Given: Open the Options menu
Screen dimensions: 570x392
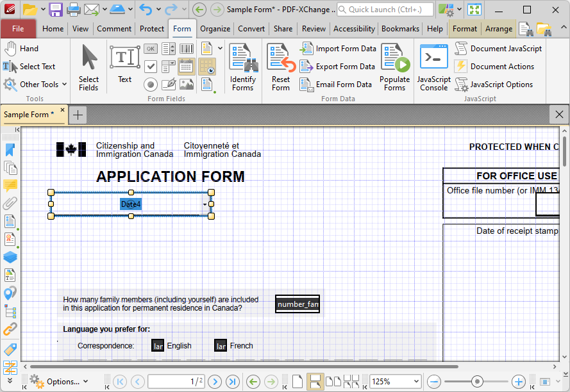Looking at the screenshot, I should (59, 382).
